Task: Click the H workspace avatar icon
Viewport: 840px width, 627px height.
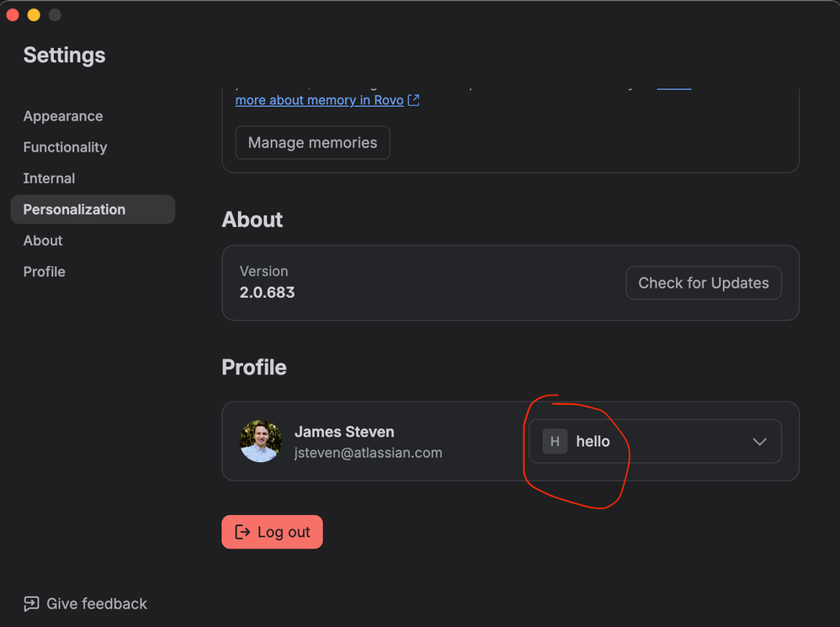Action: tap(555, 441)
